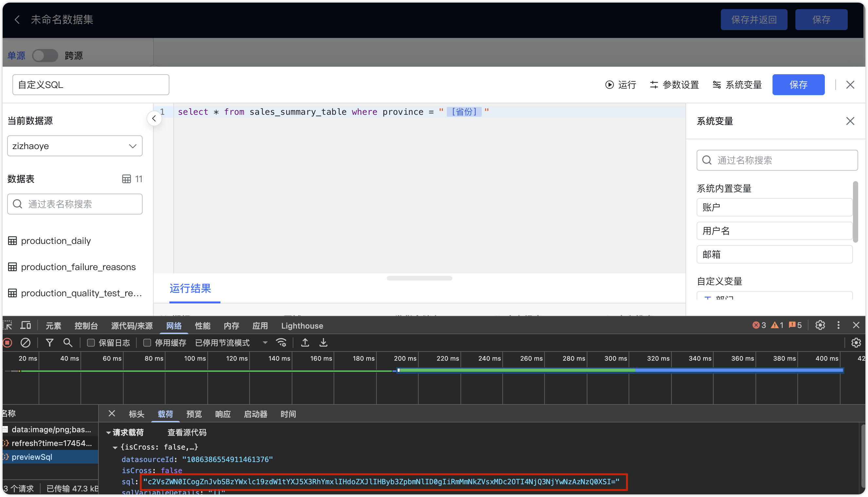The height and width of the screenshot is (497, 868).
Task: Close the system variables panel
Action: pyautogui.click(x=850, y=121)
